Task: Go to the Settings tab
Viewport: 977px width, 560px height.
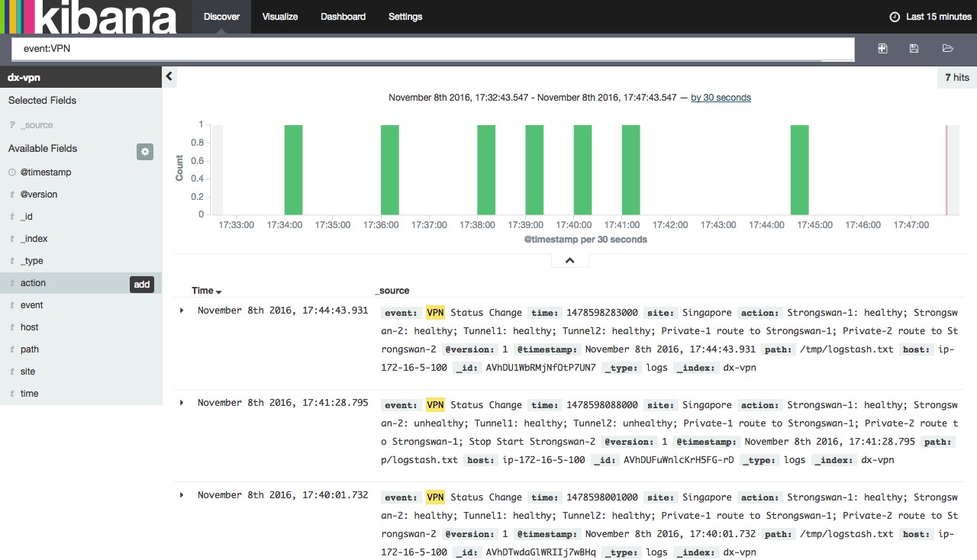Action: (405, 17)
